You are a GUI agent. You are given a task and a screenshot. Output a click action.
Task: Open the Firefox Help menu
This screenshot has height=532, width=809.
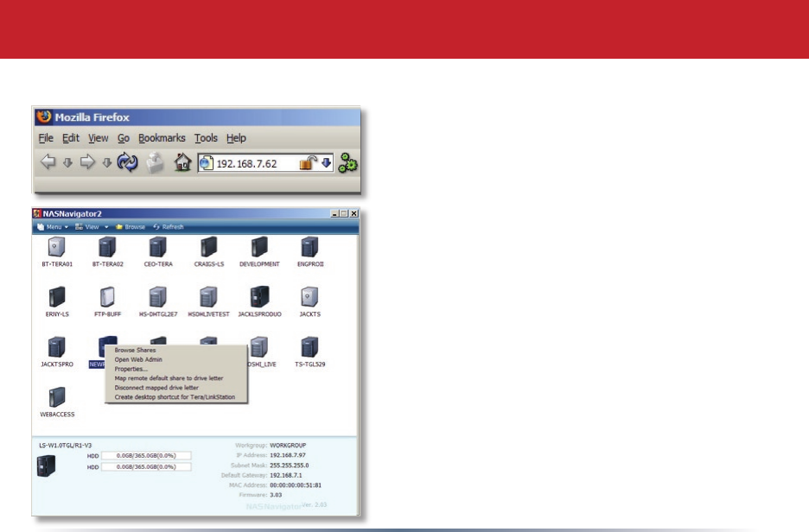pyautogui.click(x=236, y=138)
